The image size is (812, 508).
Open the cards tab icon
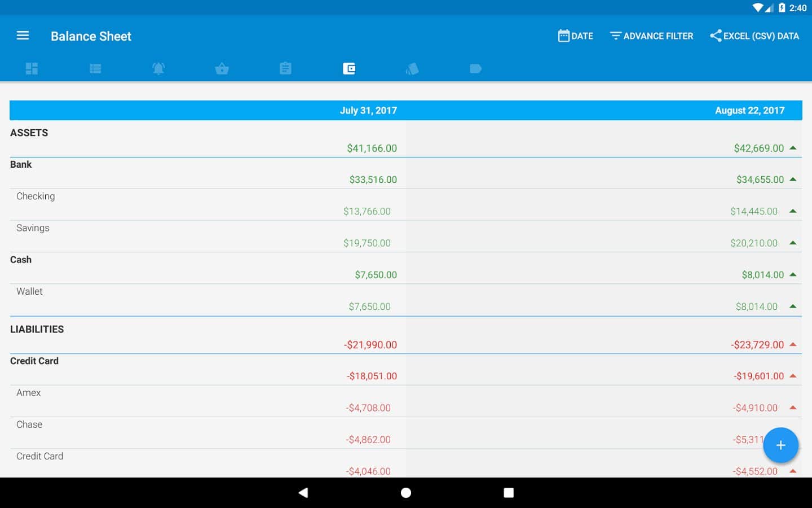pyautogui.click(x=412, y=69)
